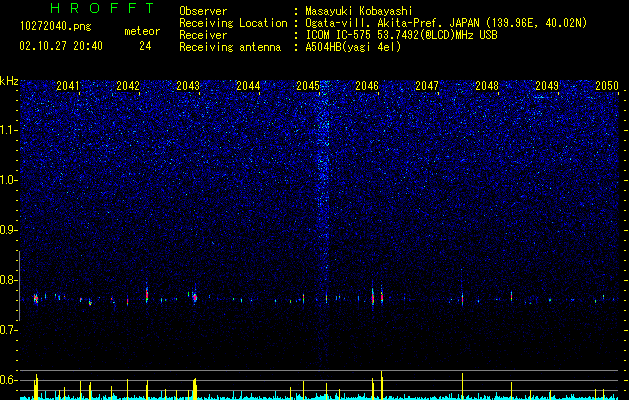629x400 pixels.
Task: Click the 2049 time marker
Action: coord(547,86)
